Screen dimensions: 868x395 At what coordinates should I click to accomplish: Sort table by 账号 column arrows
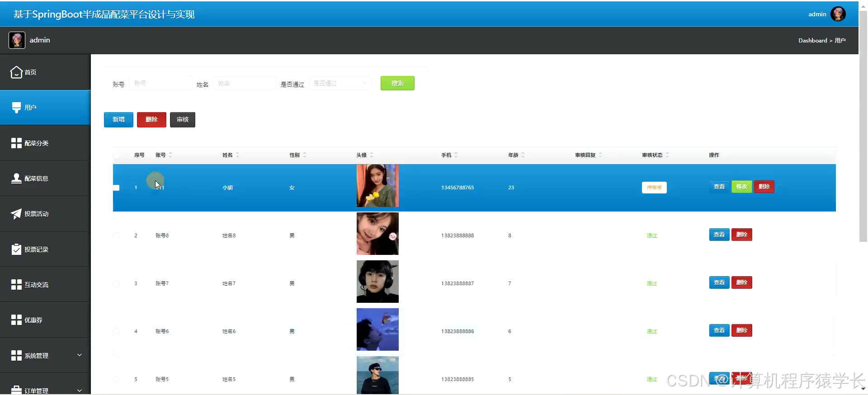pos(170,155)
